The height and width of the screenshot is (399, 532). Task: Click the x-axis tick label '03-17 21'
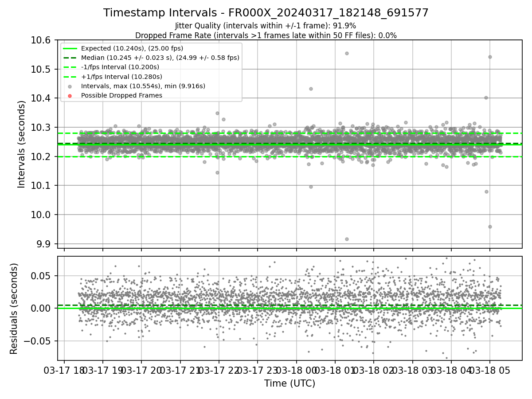tap(180, 370)
